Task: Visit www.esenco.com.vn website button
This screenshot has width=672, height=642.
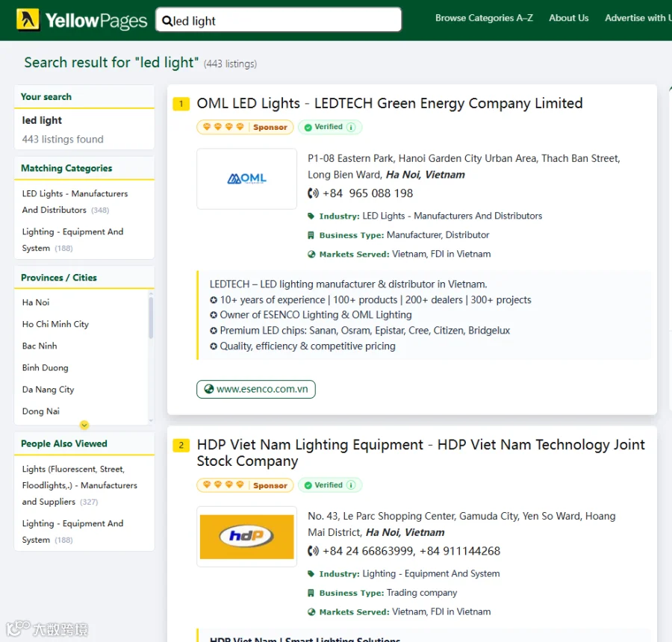Action: coord(256,389)
